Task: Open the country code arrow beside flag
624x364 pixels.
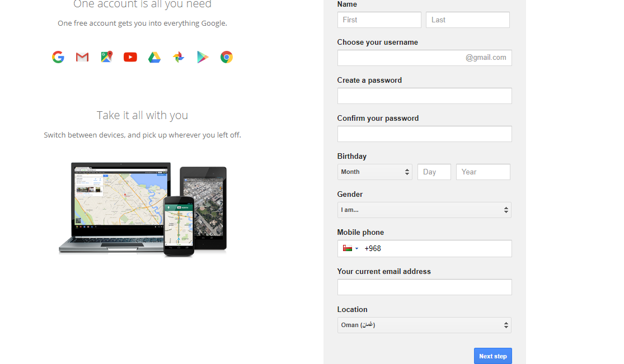Action: pos(356,249)
